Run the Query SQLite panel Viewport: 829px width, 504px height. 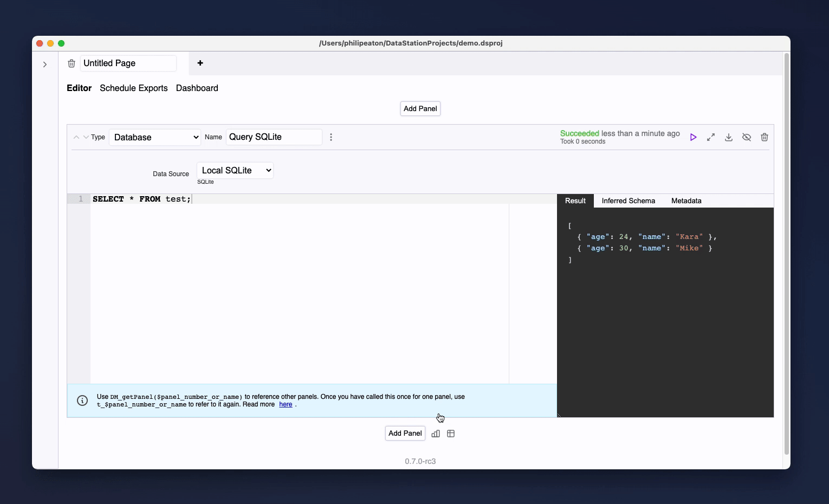click(694, 137)
